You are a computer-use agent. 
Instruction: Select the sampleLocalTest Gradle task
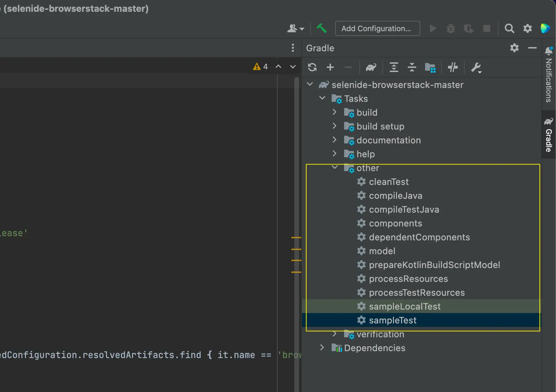coord(404,306)
